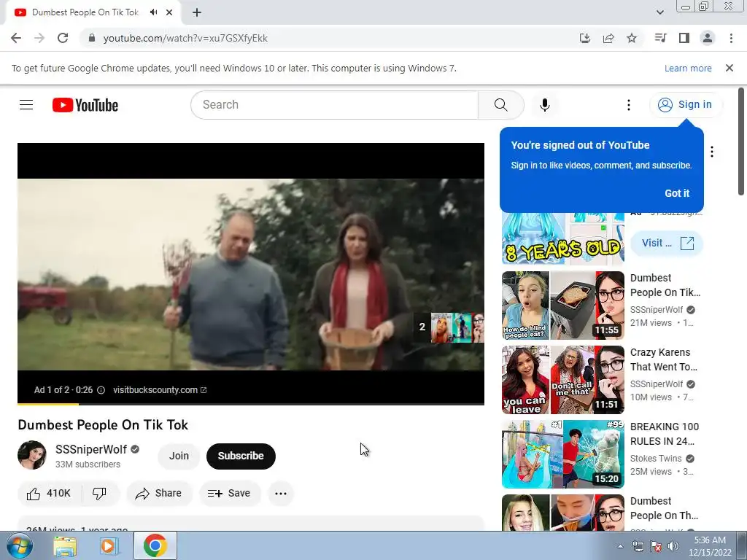Viewport: 747px width, 560px height.
Task: Open BREAKING 100 RULES video thumbnail
Action: click(562, 454)
